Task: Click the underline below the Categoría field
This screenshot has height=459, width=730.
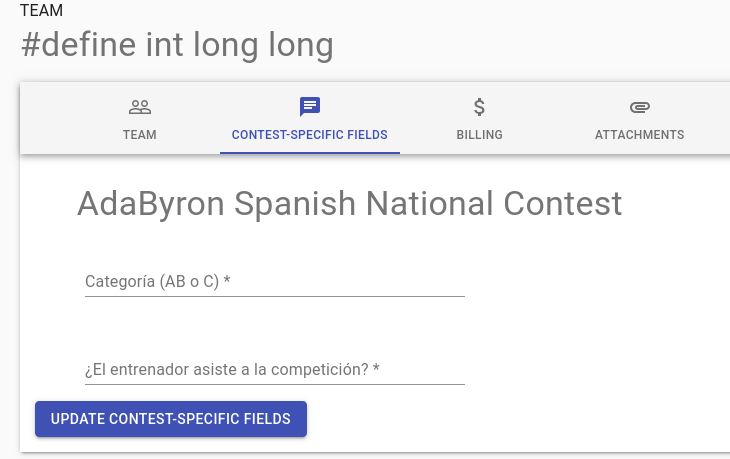Action: 275,296
